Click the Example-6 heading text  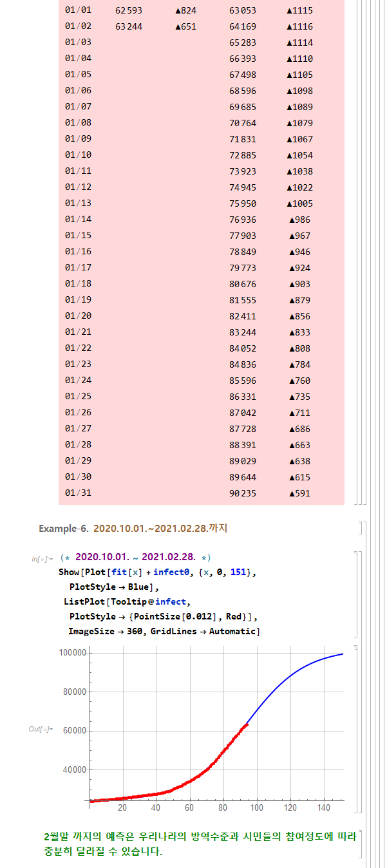click(x=133, y=529)
